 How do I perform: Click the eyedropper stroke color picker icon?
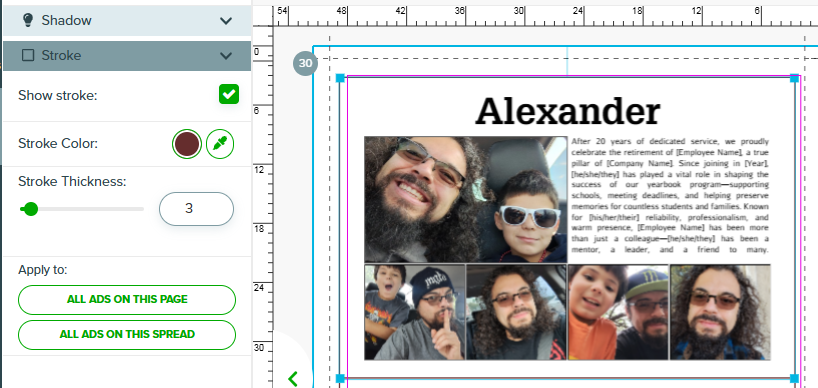point(220,144)
